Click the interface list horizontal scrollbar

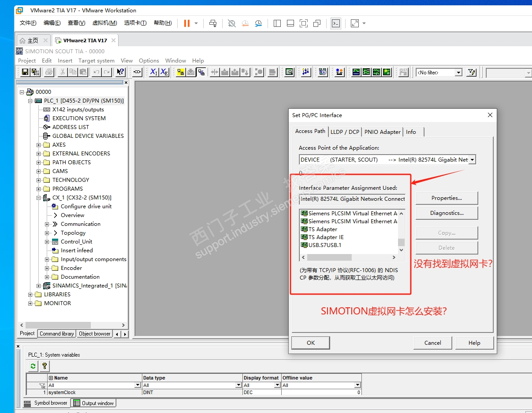click(349, 258)
